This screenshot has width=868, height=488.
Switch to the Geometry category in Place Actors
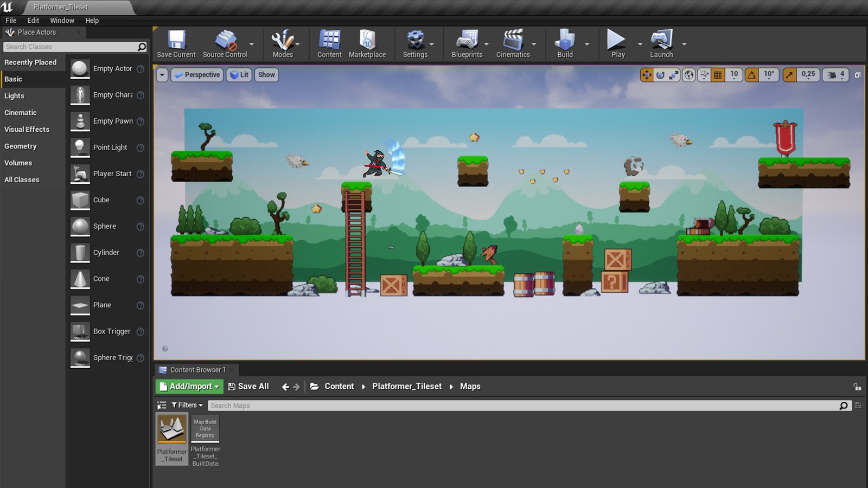pos(21,146)
